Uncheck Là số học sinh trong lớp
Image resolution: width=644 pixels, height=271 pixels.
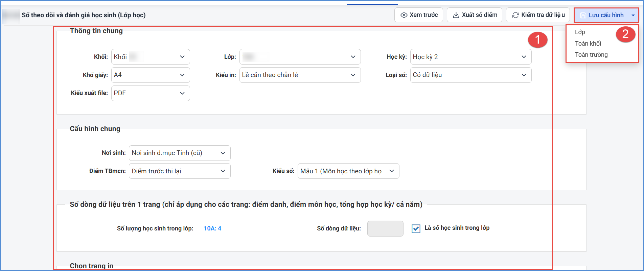[x=416, y=229]
